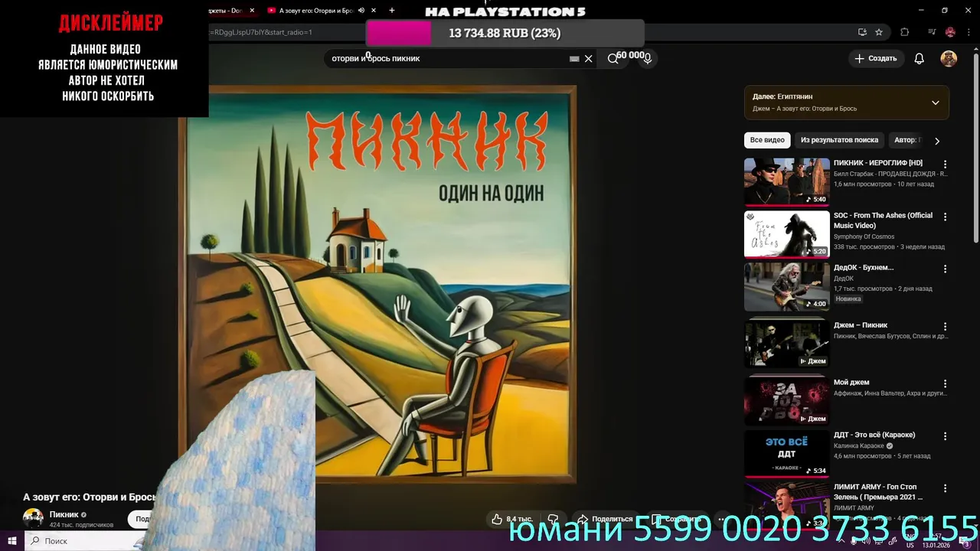Click ПИКНИК - ИЕРОГЛИФ video thumbnail

[786, 181]
